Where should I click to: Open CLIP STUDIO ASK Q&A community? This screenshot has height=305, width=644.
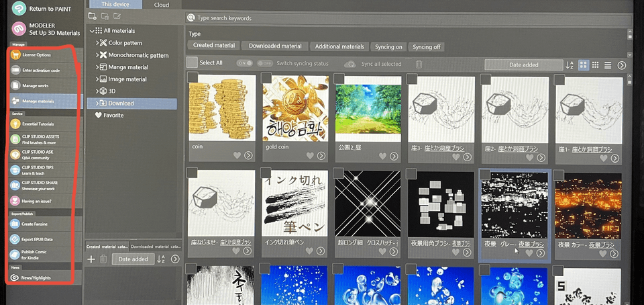pyautogui.click(x=45, y=155)
